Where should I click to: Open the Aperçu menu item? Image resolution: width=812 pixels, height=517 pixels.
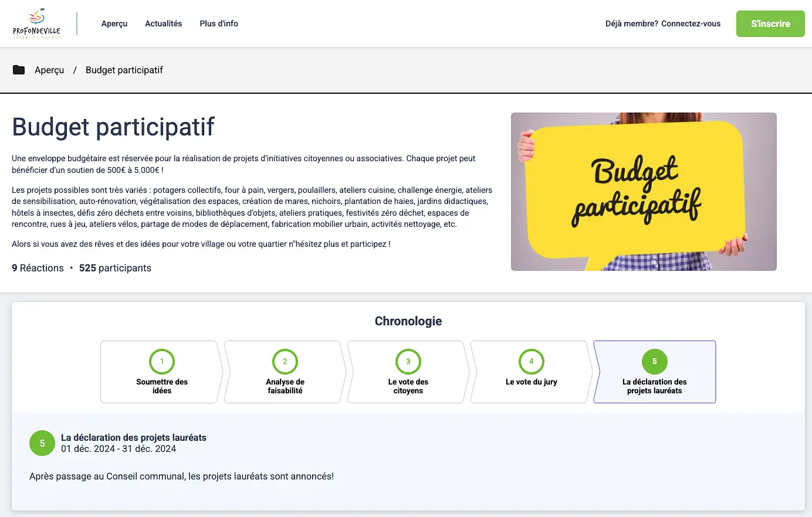click(x=114, y=23)
